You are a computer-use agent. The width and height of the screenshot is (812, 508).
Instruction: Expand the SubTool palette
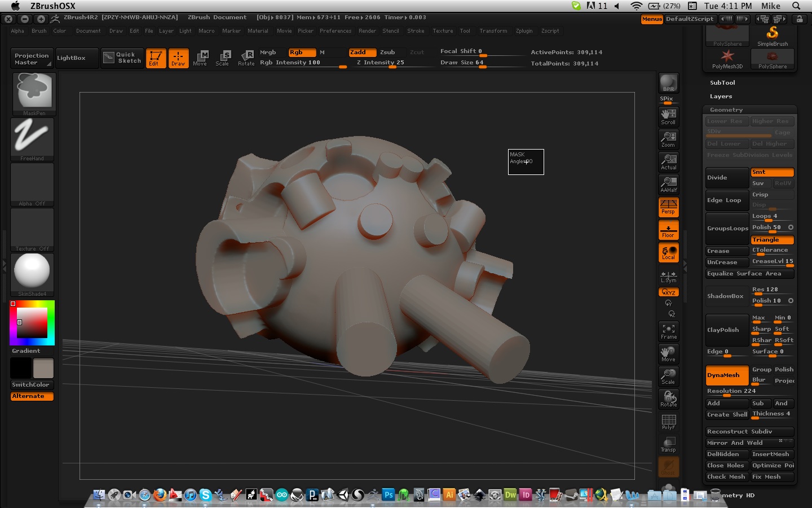coord(722,82)
